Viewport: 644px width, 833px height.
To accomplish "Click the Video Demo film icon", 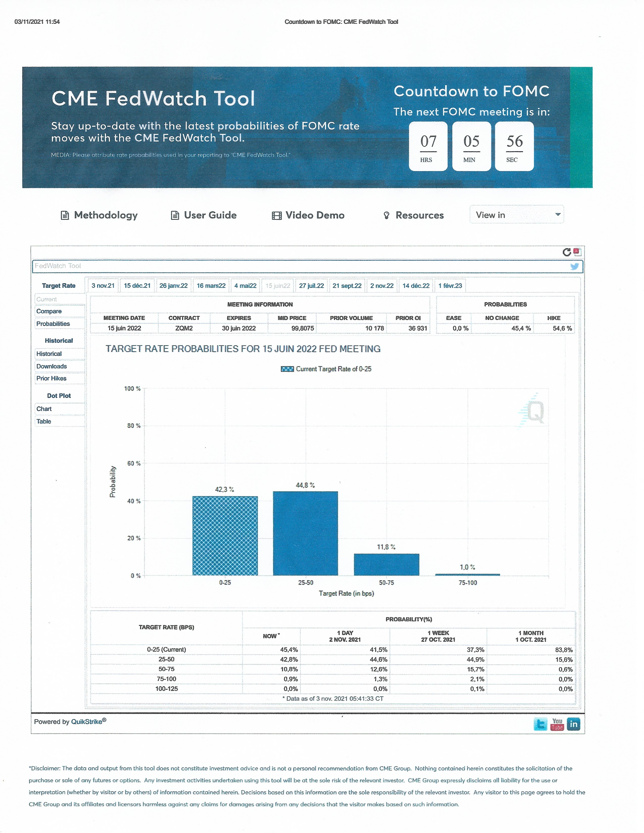I will point(277,216).
